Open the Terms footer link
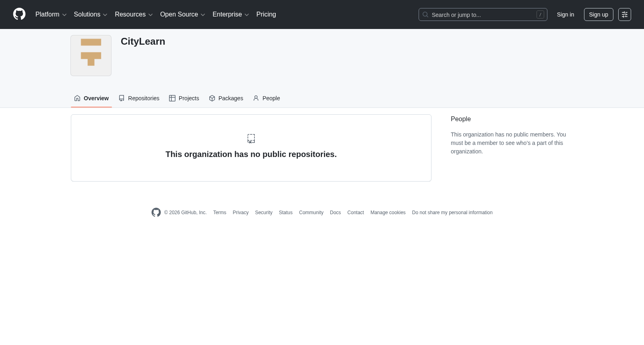The image size is (644, 345). click(x=220, y=213)
